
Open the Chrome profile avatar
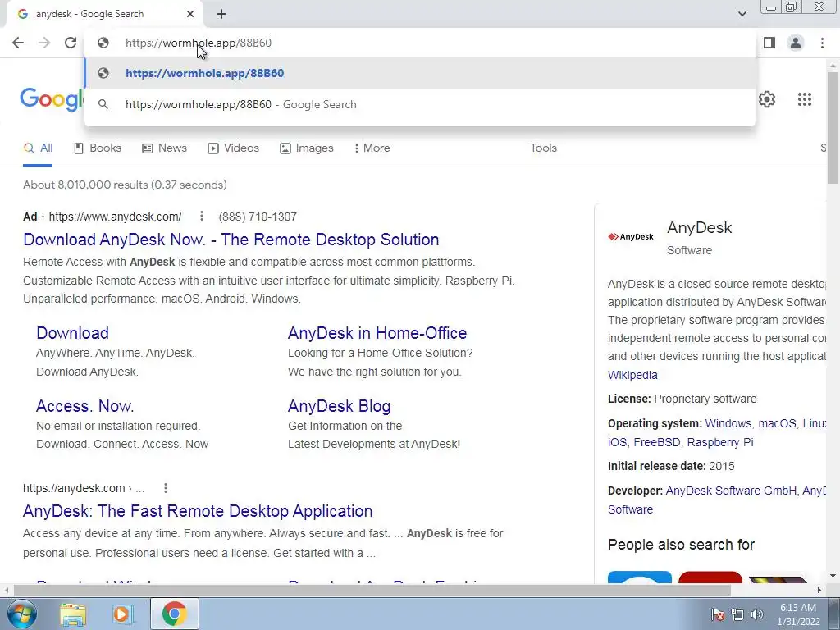(796, 43)
